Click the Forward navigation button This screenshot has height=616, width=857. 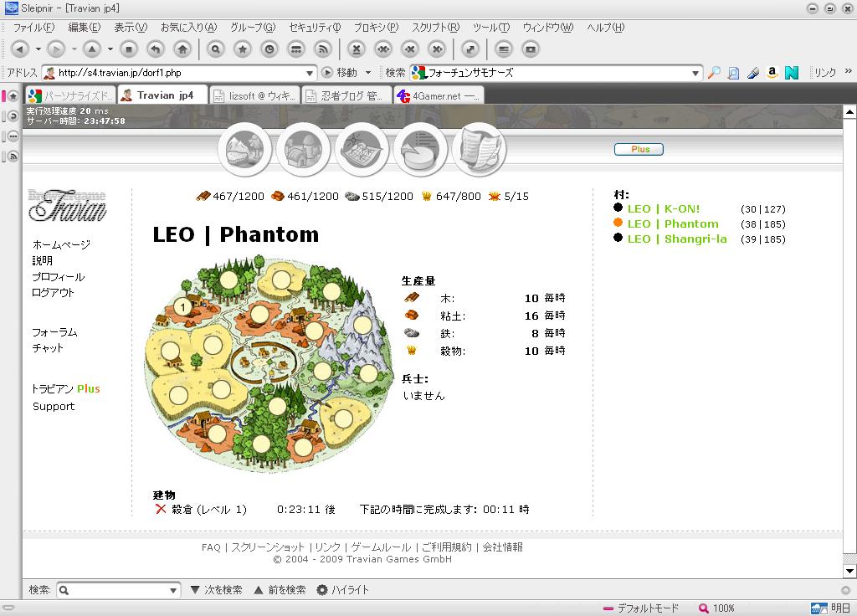55,49
